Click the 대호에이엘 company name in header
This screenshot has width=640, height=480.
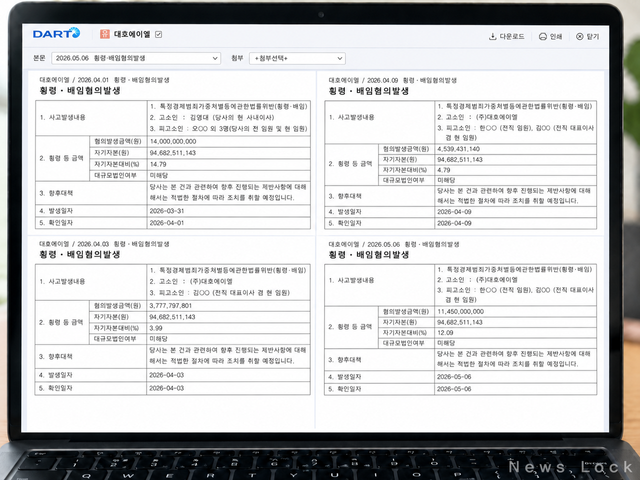[132, 34]
